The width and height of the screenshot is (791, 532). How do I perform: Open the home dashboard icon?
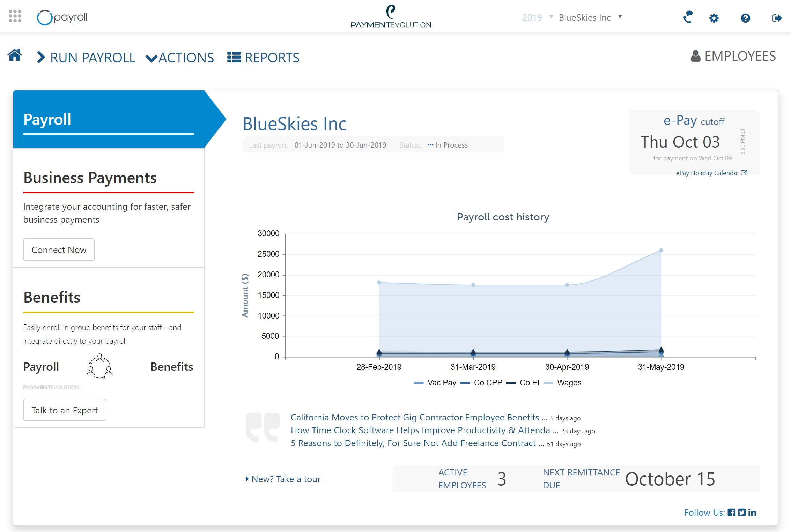pos(15,56)
